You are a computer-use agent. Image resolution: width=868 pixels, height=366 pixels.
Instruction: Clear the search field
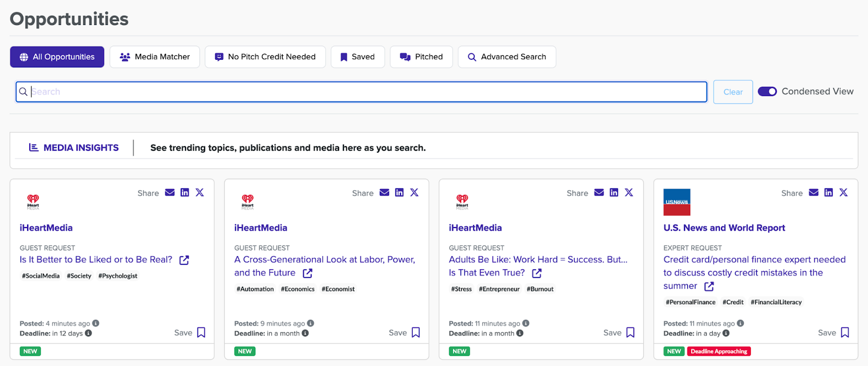point(733,92)
